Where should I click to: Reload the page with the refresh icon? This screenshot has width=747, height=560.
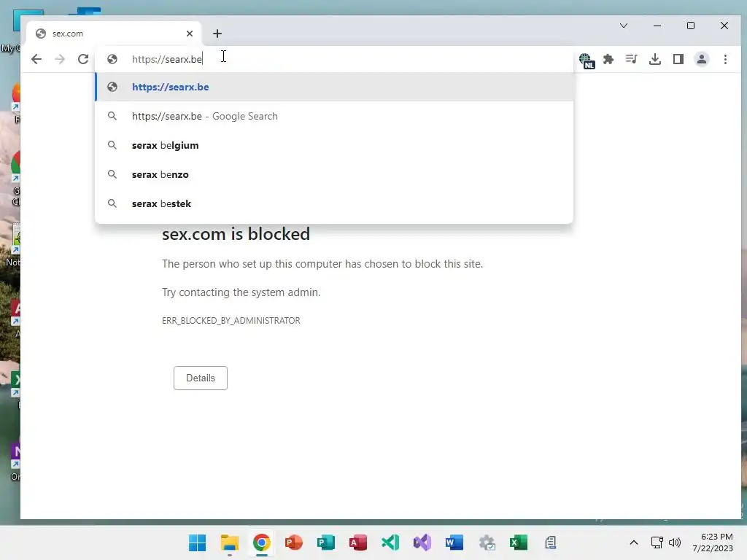83,59
